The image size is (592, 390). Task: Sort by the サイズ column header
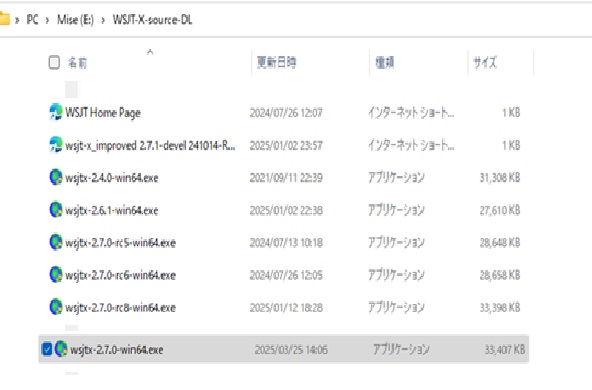point(485,62)
